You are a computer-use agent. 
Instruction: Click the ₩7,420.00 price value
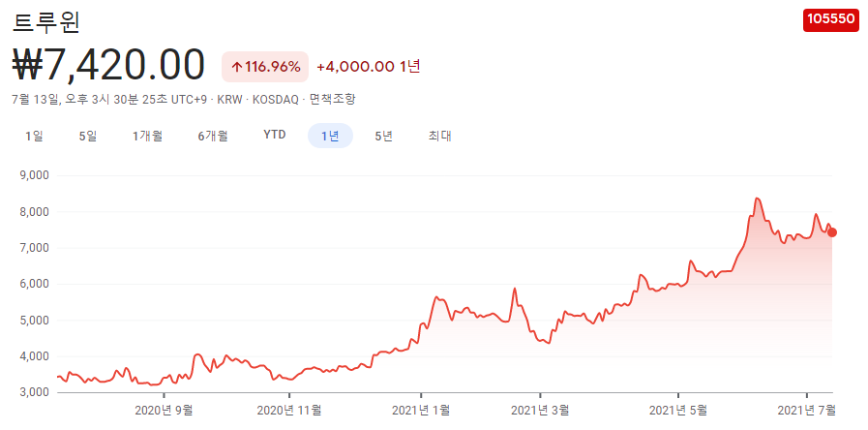click(x=108, y=66)
